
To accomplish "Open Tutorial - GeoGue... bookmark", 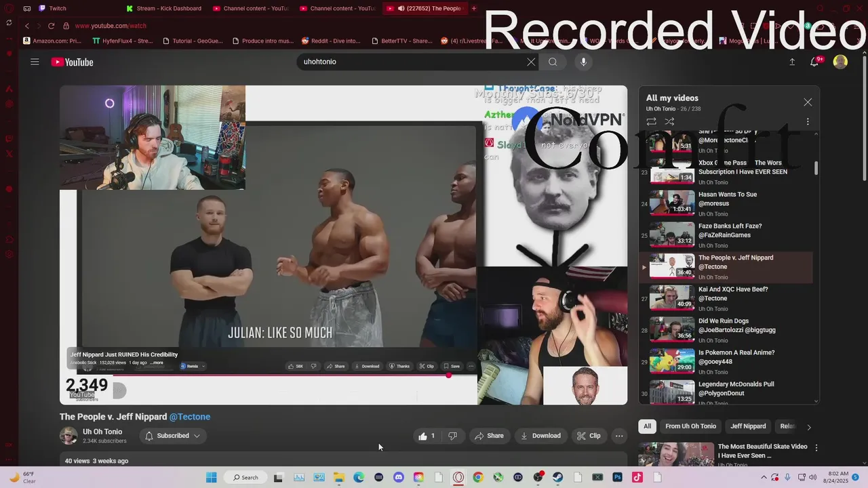I will pos(193,41).
